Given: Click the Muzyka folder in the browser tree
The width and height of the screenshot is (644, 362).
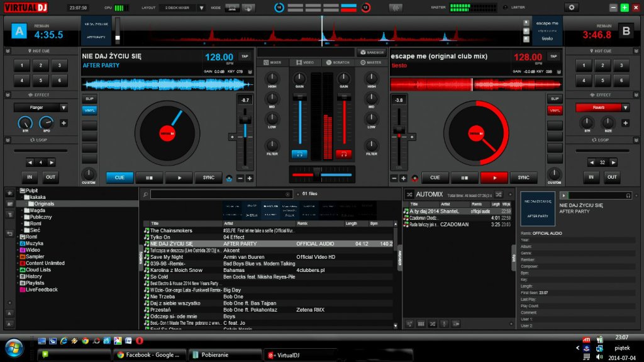Looking at the screenshot, I should click(35, 244).
